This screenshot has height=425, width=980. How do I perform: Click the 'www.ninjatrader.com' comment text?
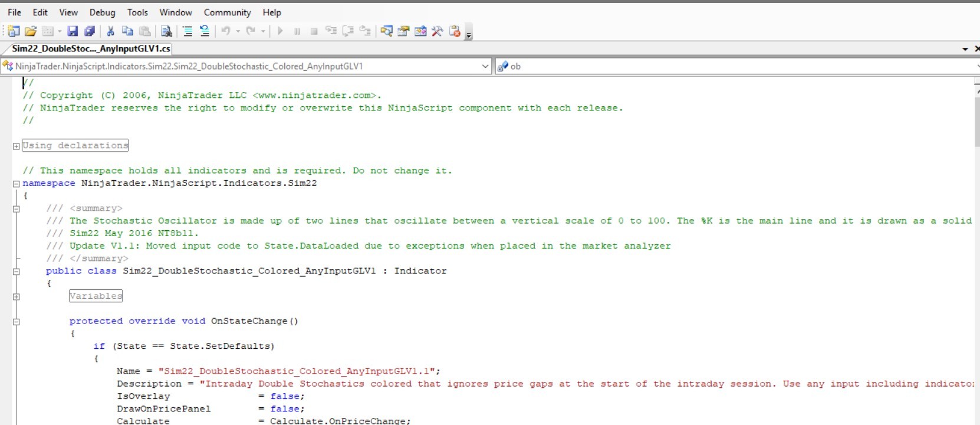[x=314, y=95]
